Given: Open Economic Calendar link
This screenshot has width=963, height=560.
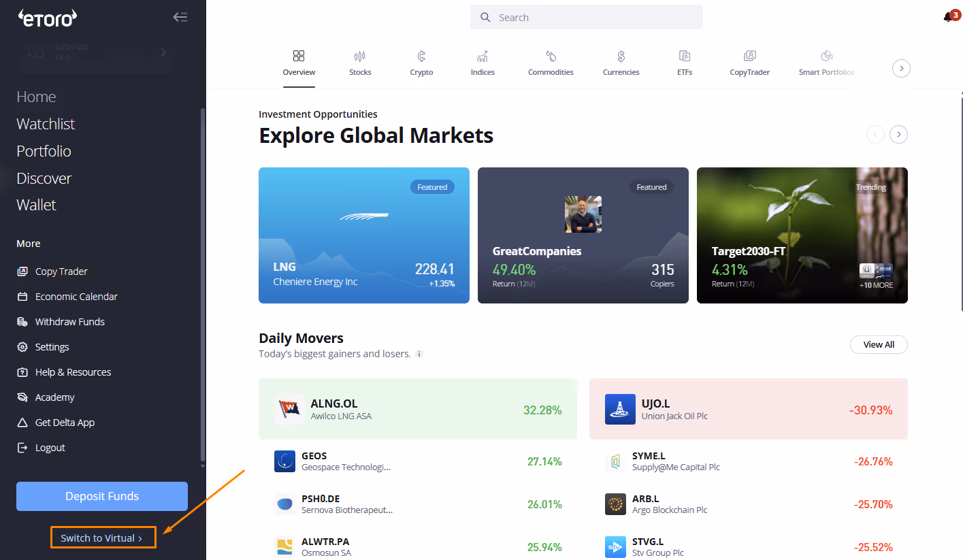Looking at the screenshot, I should (76, 297).
